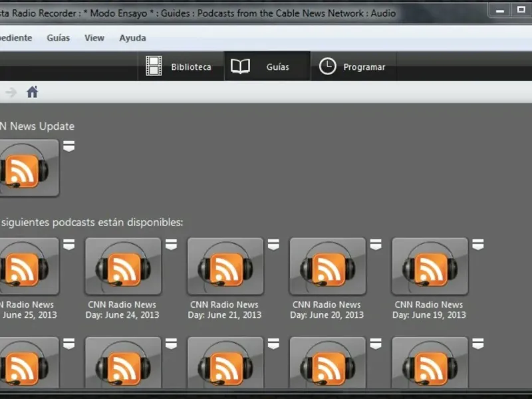Click the home icon in navigation bar
This screenshot has height=399, width=532.
[x=32, y=92]
